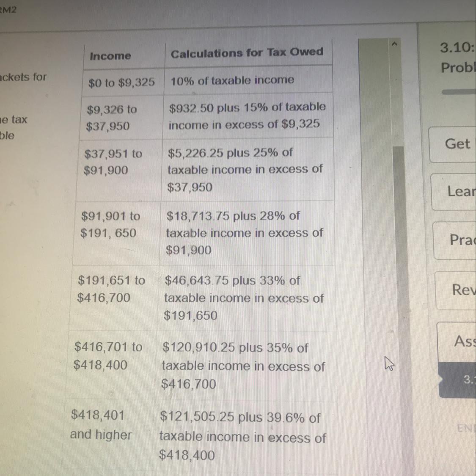Viewport: 476px width, 476px height.
Task: Click the $18,713.75 plus 28% calculation cell
Action: [x=248, y=233]
